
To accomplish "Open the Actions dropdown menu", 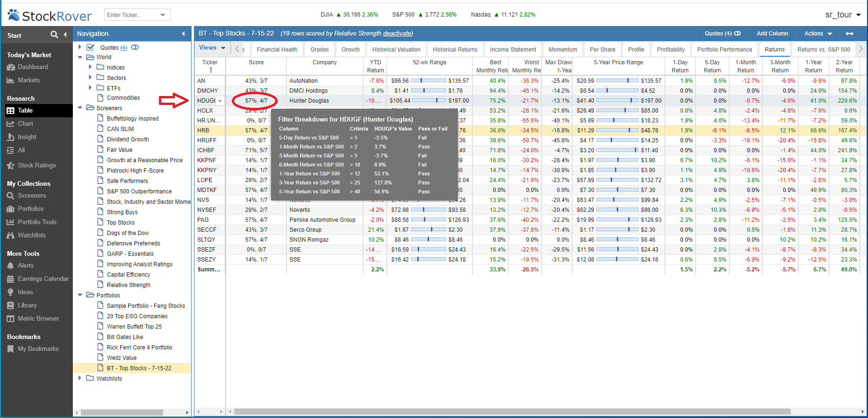I will (818, 34).
